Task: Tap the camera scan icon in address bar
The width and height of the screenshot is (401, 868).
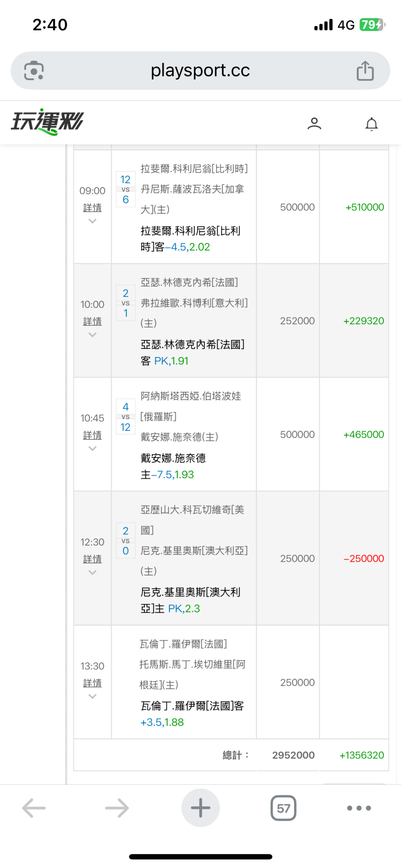Action: 34,71
